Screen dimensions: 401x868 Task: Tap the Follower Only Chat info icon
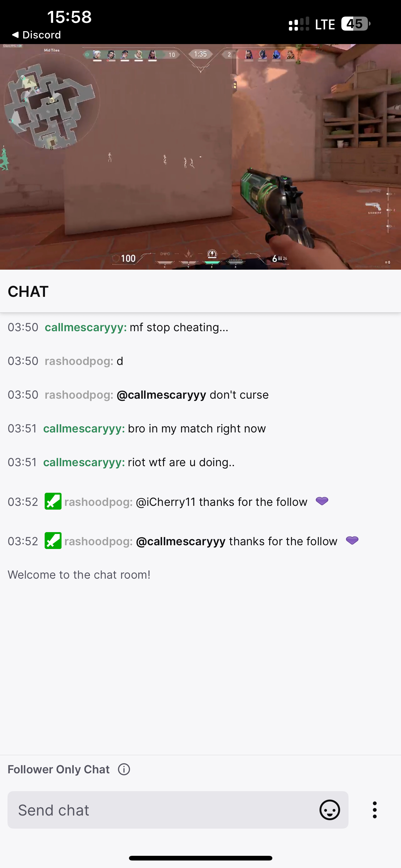pos(124,769)
